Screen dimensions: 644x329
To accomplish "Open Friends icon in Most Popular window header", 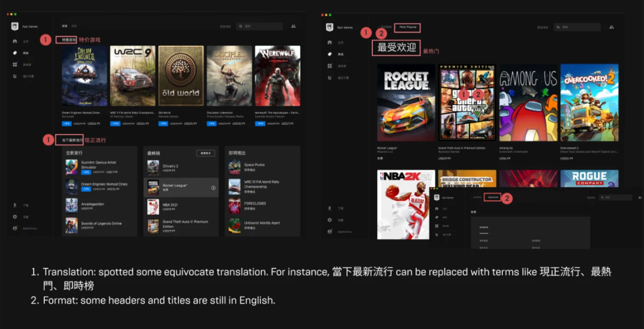I will click(612, 27).
